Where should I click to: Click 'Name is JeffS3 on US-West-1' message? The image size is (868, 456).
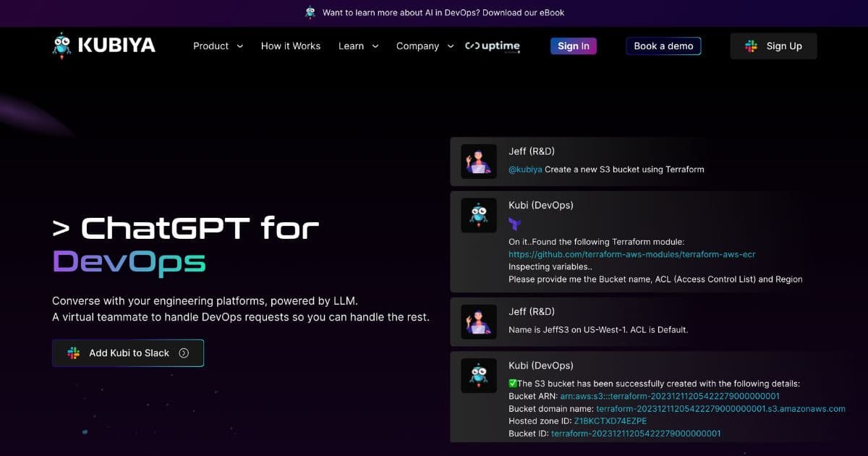(x=598, y=329)
